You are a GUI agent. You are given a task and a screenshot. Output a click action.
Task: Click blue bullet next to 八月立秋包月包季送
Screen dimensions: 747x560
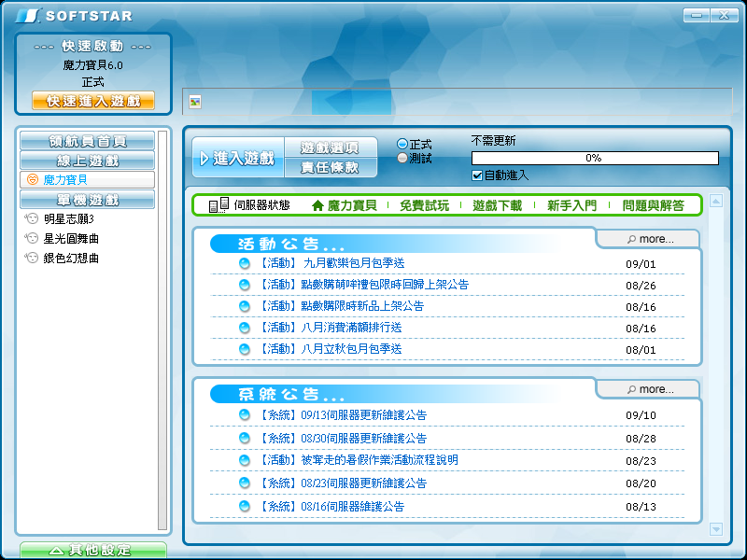point(245,349)
